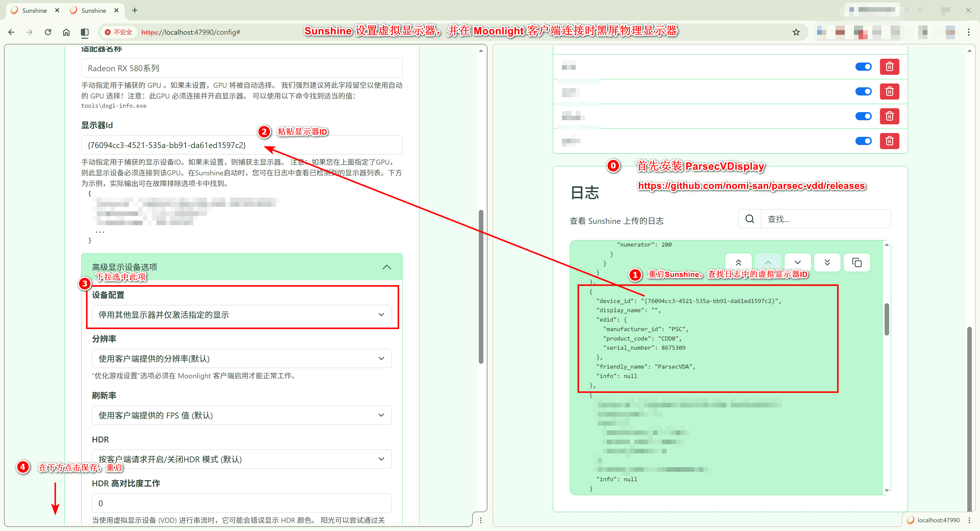Click the left pane vertical scrollbar thumb
Screen dimensions: 980x531
(481, 286)
